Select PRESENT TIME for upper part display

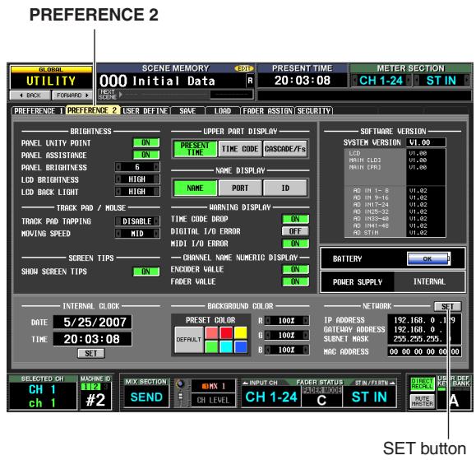pos(195,149)
